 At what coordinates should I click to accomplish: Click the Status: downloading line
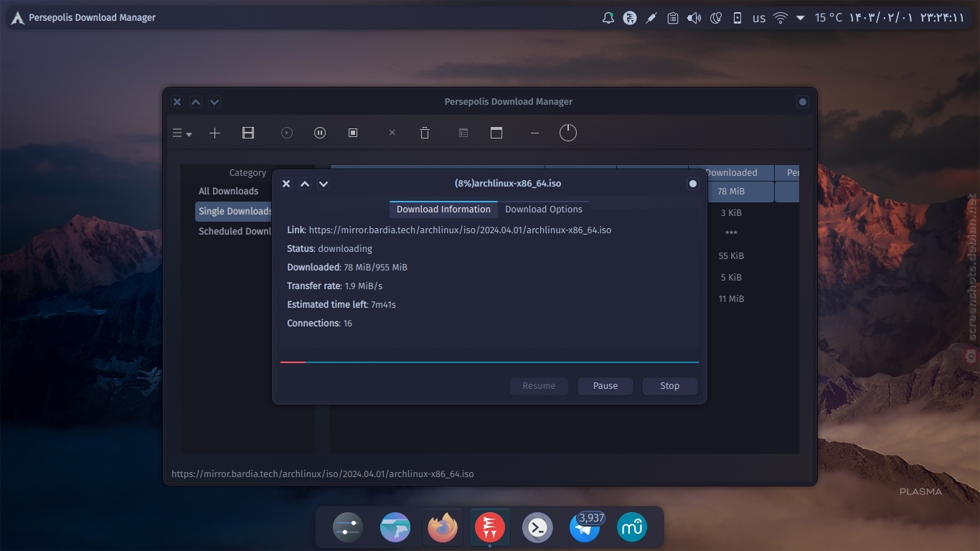click(329, 249)
